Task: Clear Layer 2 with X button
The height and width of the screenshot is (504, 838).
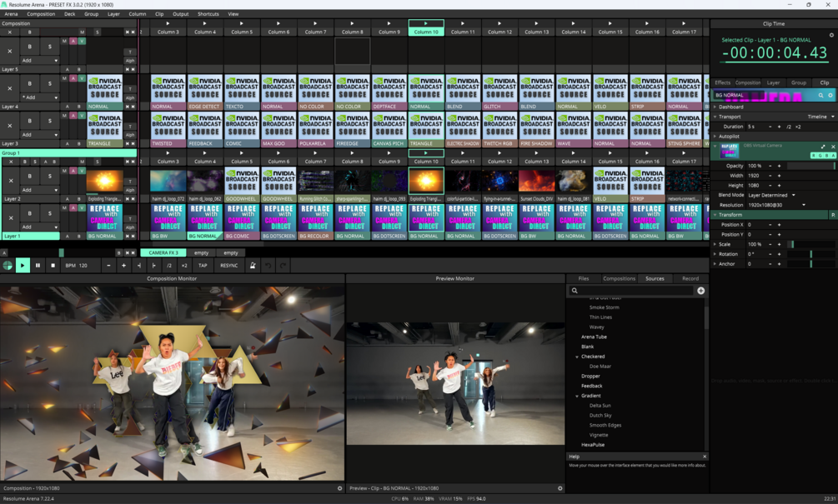Action: click(10, 181)
